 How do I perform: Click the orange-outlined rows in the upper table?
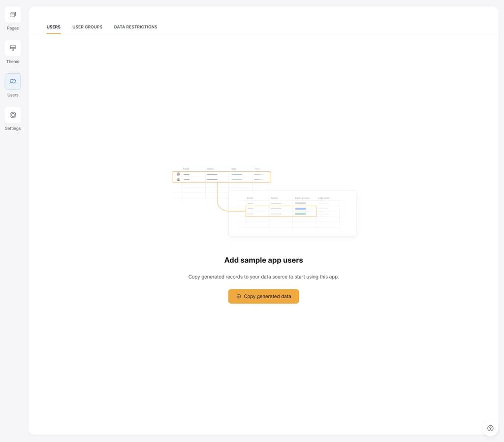(221, 176)
